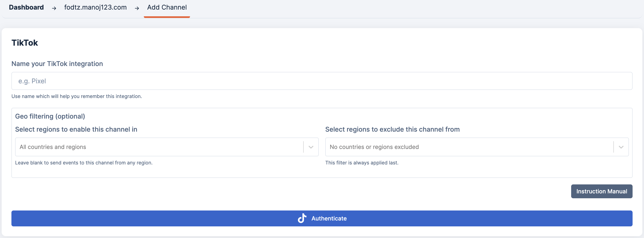644x238 pixels.
Task: Focus the TikTok integration name field
Action: (322, 81)
